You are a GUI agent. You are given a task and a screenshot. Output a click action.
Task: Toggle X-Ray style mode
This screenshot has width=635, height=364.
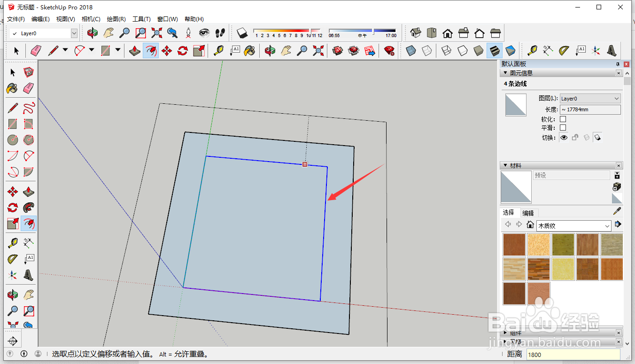click(x=411, y=51)
